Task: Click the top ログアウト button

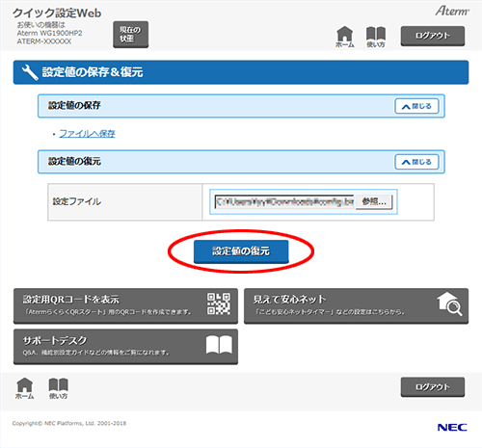Action: pyautogui.click(x=432, y=36)
